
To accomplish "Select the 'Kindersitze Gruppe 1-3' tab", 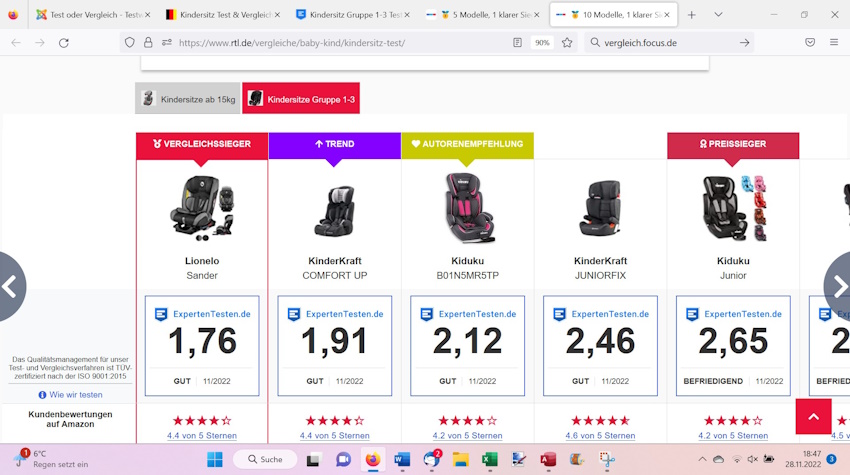I will [301, 99].
